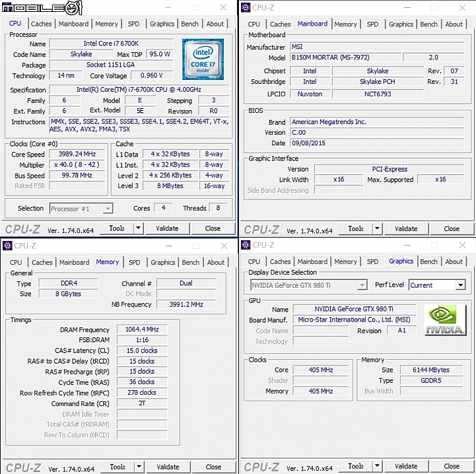Click Validate button in Graphics window
Screen dimensions: 476x474
pos(406,466)
